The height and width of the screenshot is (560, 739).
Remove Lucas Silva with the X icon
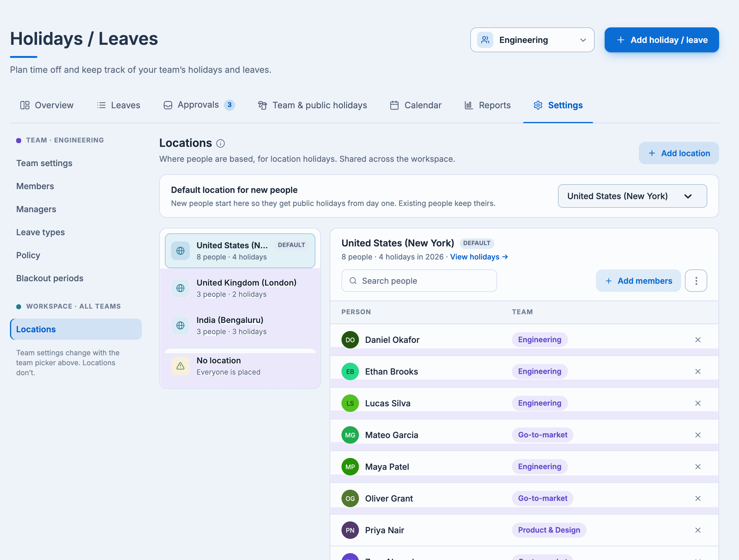(698, 403)
